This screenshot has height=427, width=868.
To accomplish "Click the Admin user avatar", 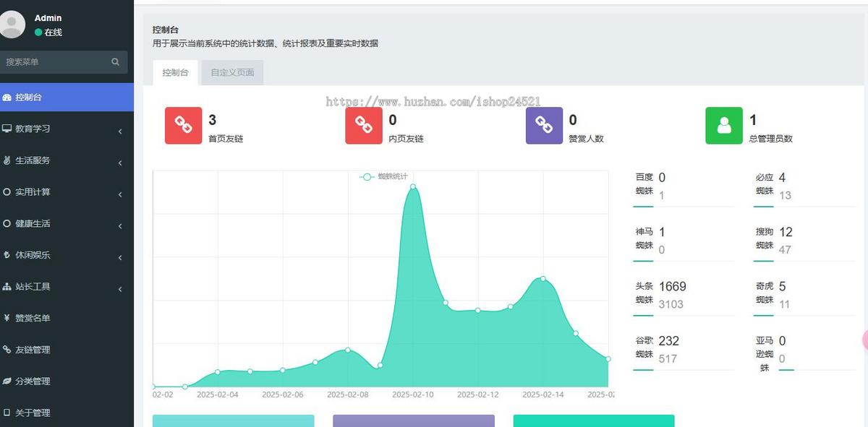I will coord(11,25).
